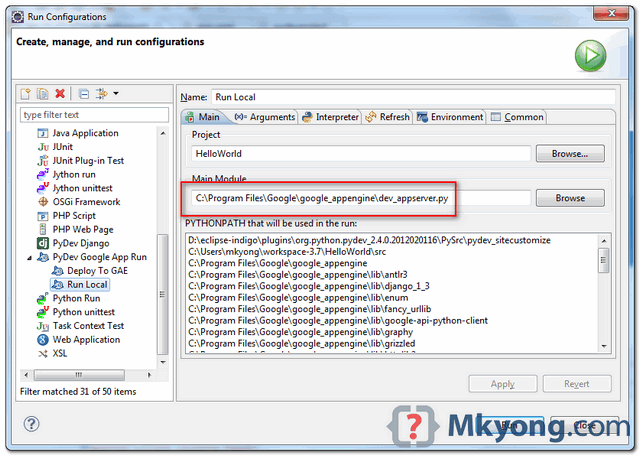Click in the Name field
640x456 pixels.
pyautogui.click(x=413, y=97)
